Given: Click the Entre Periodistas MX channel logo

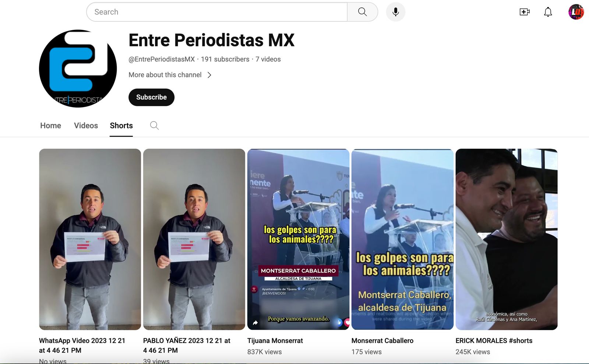Looking at the screenshot, I should 78,69.
